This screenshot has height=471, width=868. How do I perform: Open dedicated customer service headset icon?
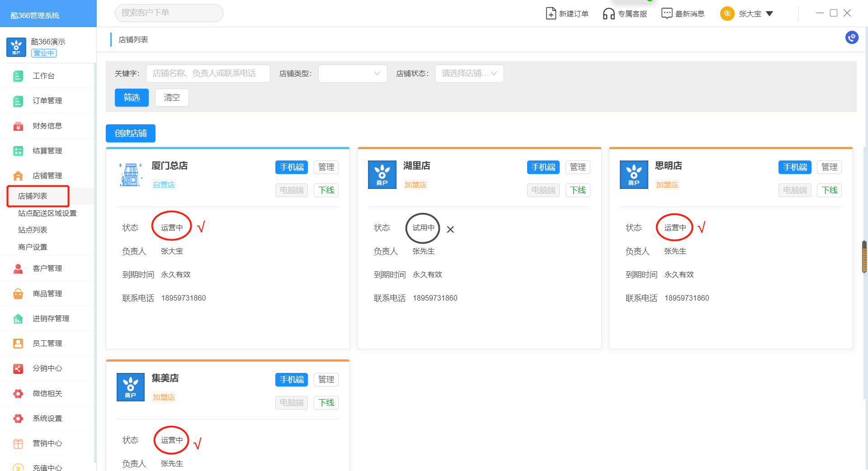tap(609, 14)
